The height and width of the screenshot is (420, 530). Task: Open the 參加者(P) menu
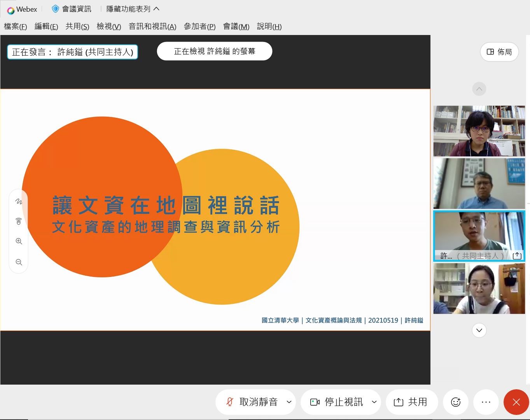[199, 26]
